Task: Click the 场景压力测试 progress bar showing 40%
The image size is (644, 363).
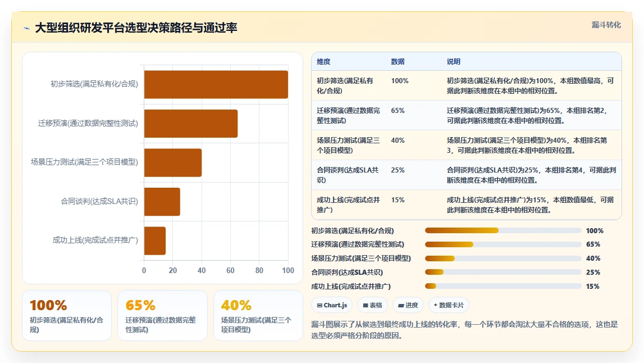Action: click(x=503, y=258)
